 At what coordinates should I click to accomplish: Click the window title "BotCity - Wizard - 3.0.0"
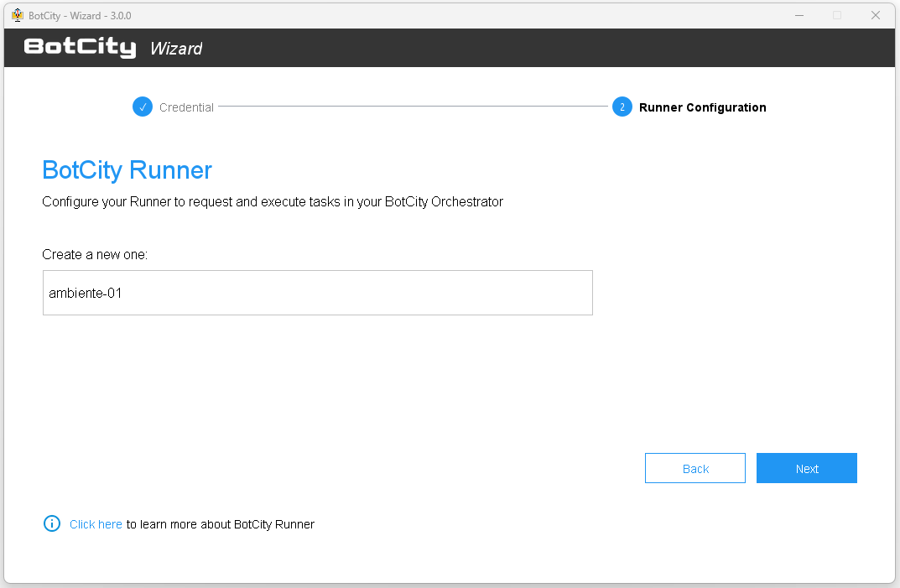[x=80, y=15]
